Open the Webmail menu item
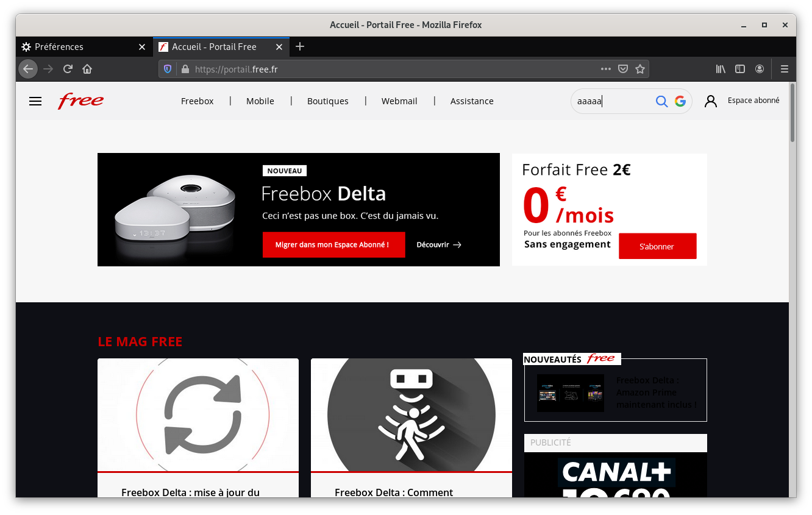The width and height of the screenshot is (812, 515). click(x=399, y=101)
